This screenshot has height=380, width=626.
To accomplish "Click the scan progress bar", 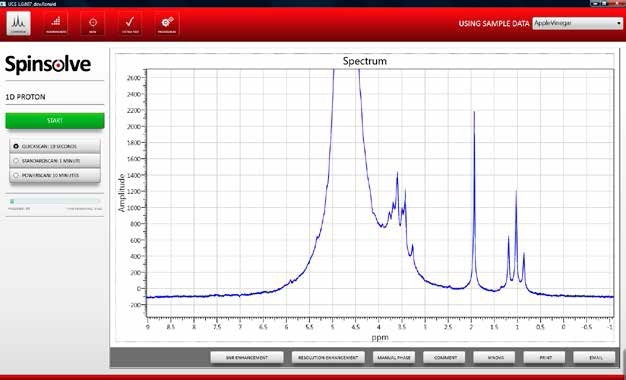I will [x=55, y=202].
